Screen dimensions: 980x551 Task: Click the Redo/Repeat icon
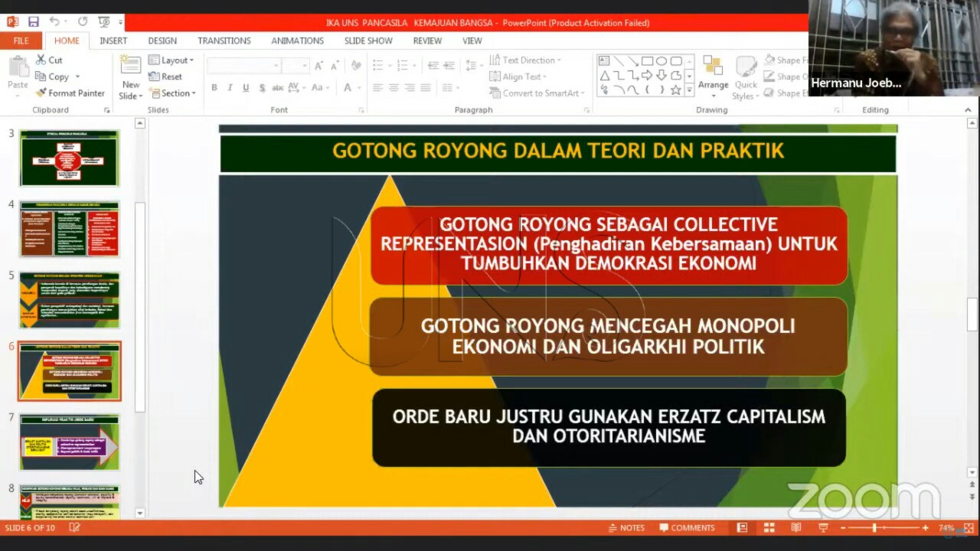tap(83, 22)
